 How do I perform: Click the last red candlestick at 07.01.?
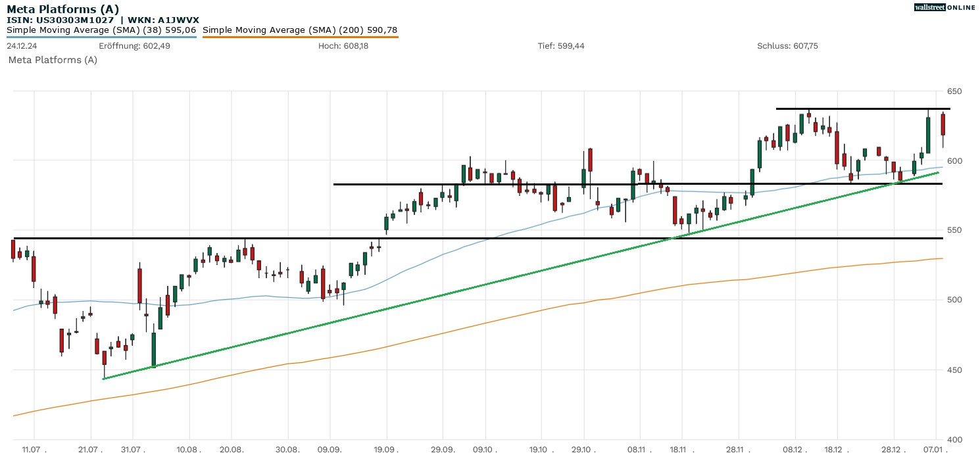(x=943, y=125)
